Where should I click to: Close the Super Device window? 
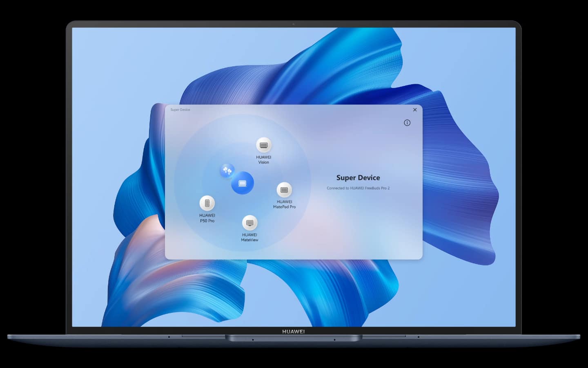point(415,110)
